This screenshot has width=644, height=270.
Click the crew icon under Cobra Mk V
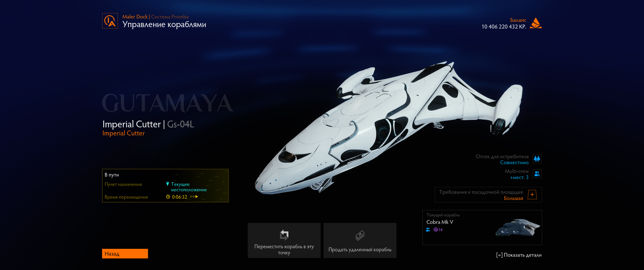[x=428, y=229]
